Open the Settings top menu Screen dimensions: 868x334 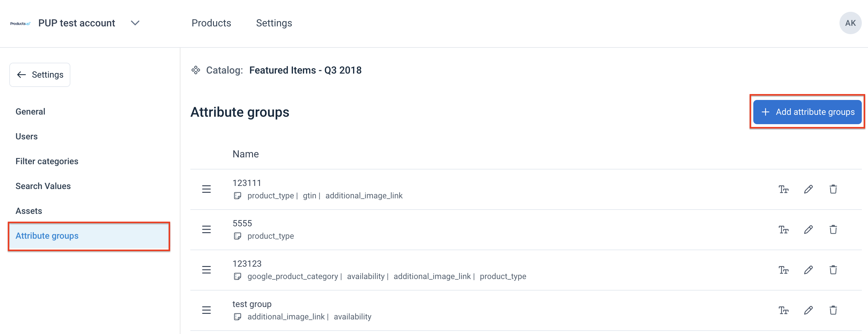(x=274, y=23)
